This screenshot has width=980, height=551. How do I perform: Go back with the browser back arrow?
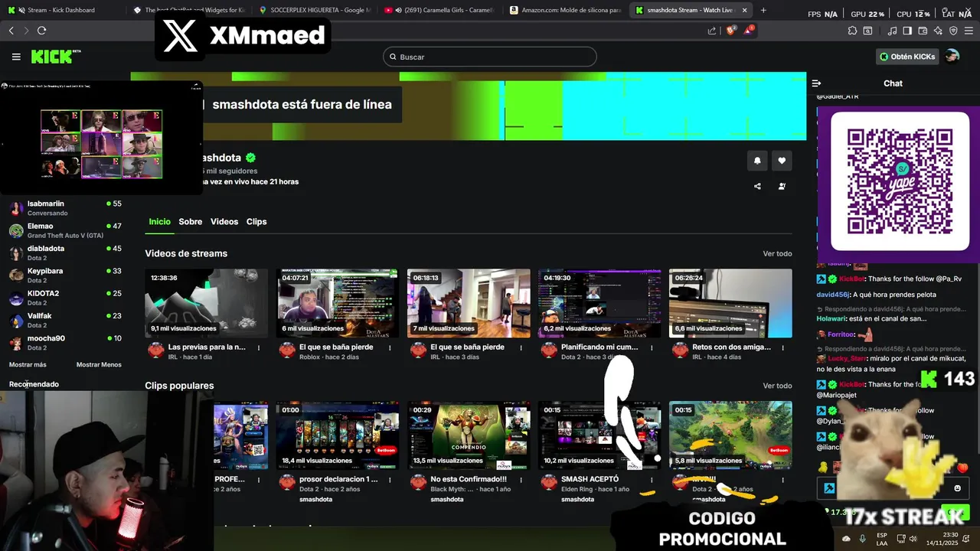pos(11,31)
